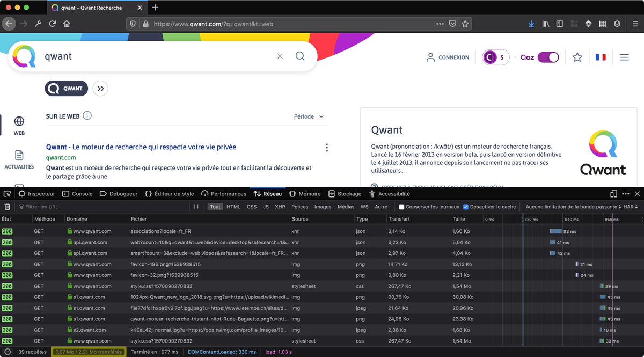Open the wrench tools icon in toolbar

coord(38,24)
